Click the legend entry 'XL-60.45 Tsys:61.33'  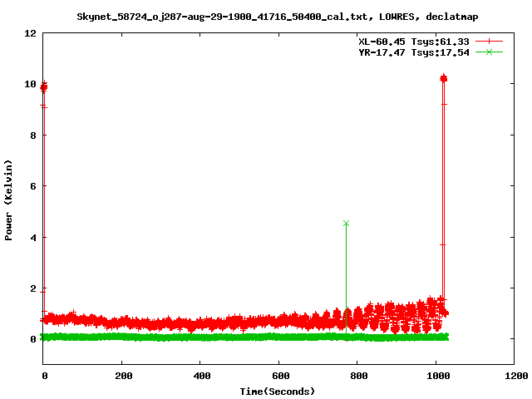pyautogui.click(x=414, y=42)
